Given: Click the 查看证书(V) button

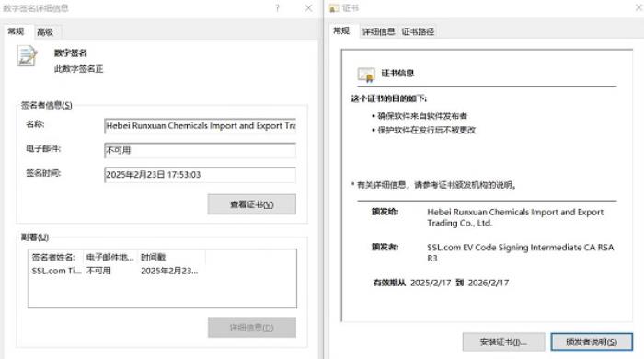Looking at the screenshot, I should [x=252, y=204].
